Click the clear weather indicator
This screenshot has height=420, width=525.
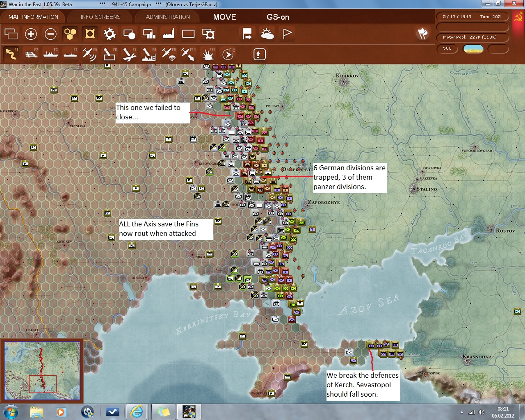[473, 49]
